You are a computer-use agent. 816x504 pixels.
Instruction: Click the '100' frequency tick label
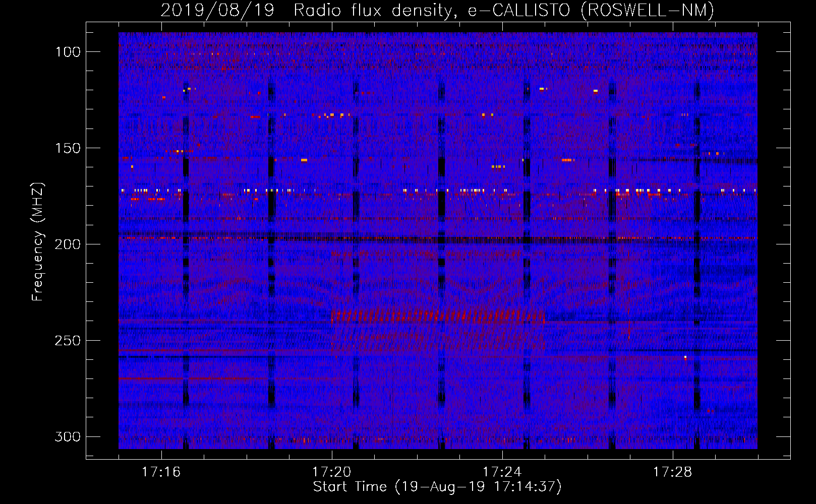tap(68, 52)
